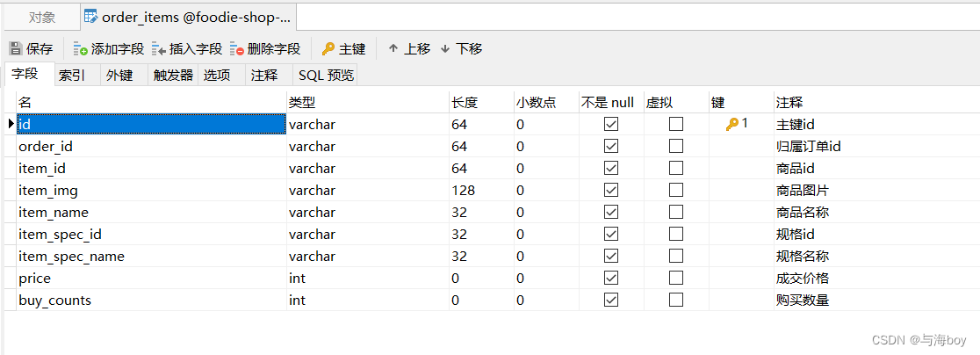Select the order_items @foodie-shop tab

(x=188, y=18)
